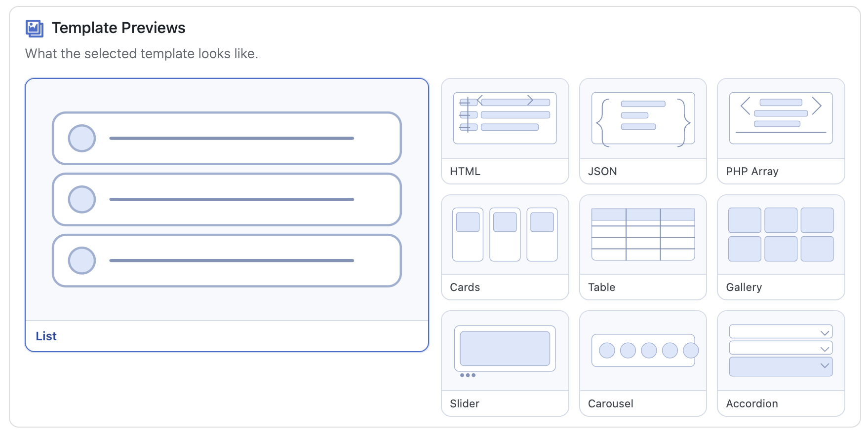The height and width of the screenshot is (434, 868).
Task: Click the large selected List preview
Action: [x=227, y=215]
